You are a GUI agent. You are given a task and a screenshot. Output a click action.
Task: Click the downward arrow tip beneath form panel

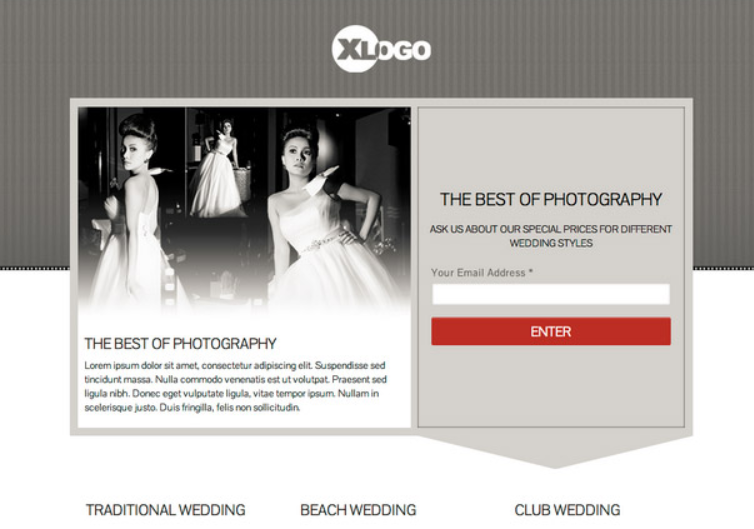point(555,462)
